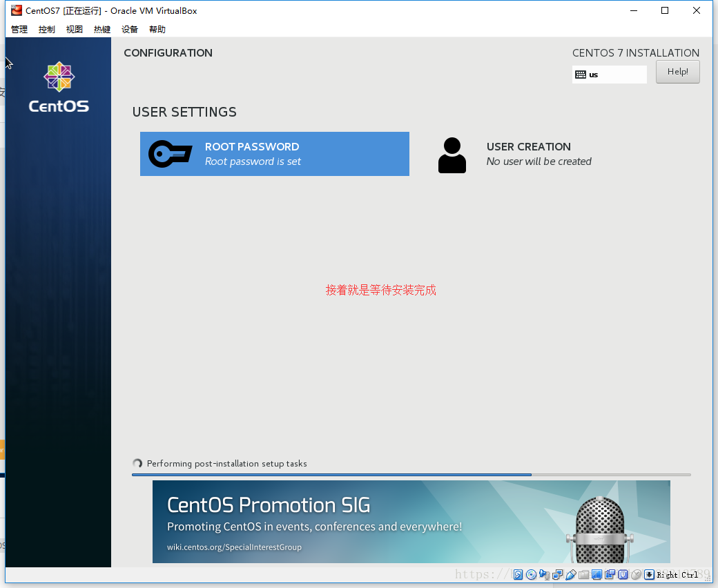Click the 'No user will be created' text
The image size is (718, 588).
[x=539, y=161]
